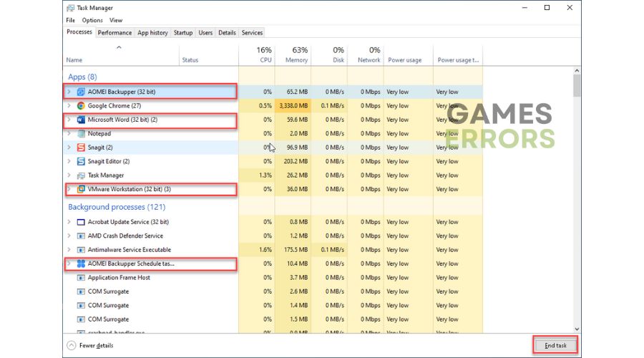Switch to the Details tab
The width and height of the screenshot is (644, 358).
click(227, 32)
